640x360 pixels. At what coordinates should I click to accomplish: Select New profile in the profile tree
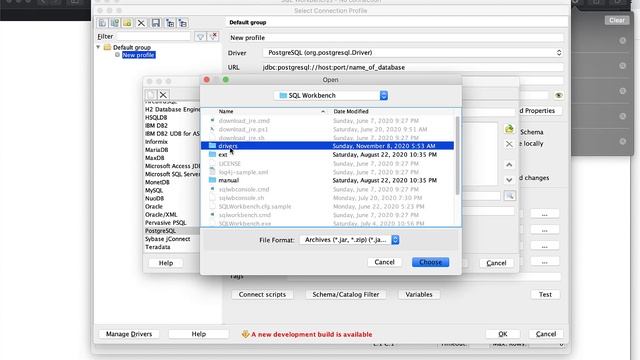click(138, 55)
